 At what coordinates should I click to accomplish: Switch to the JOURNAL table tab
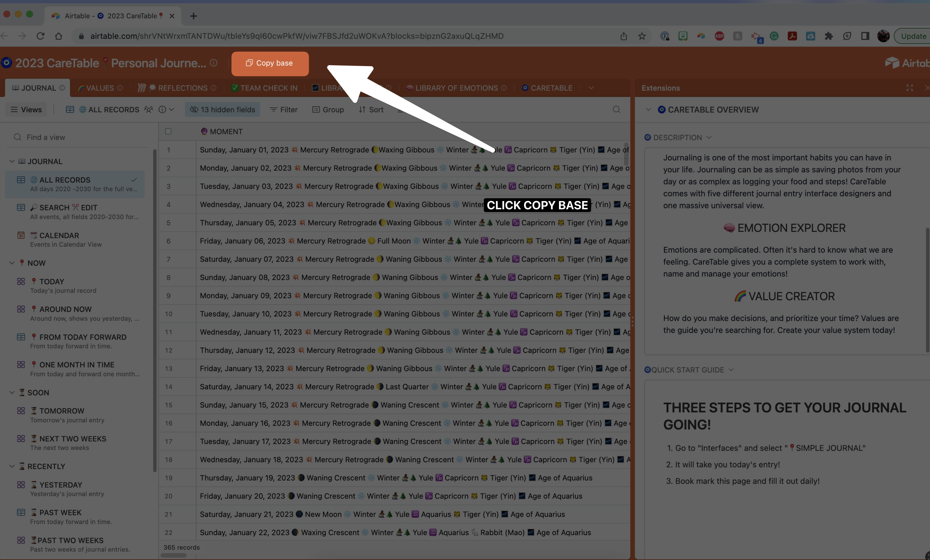(38, 88)
